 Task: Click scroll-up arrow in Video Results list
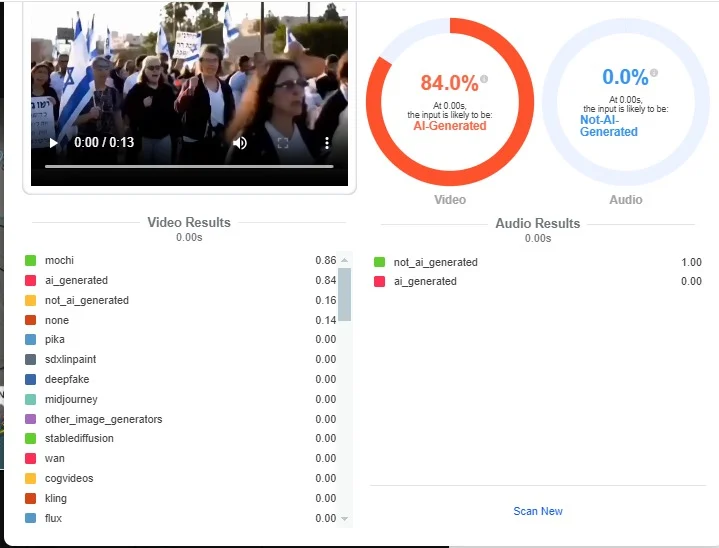click(345, 259)
